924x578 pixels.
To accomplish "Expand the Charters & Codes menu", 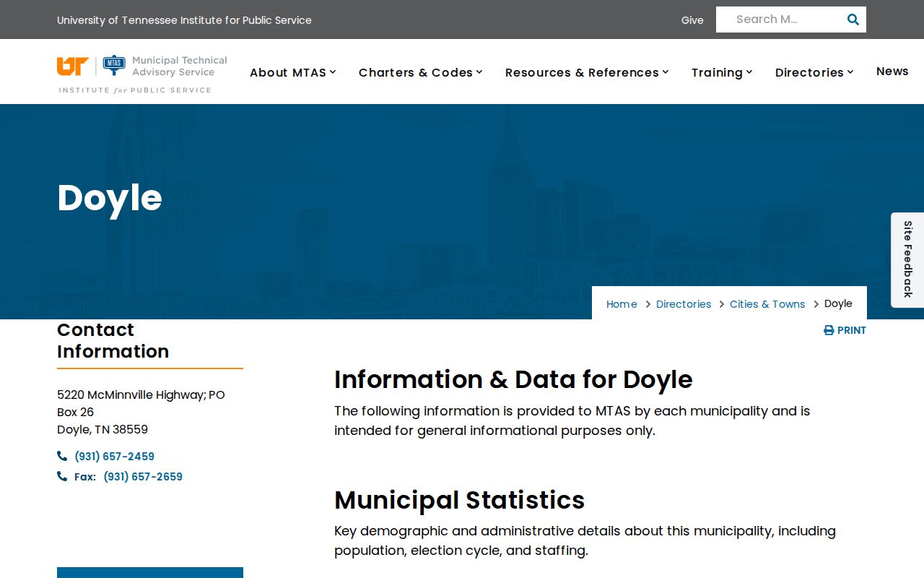I will point(421,72).
